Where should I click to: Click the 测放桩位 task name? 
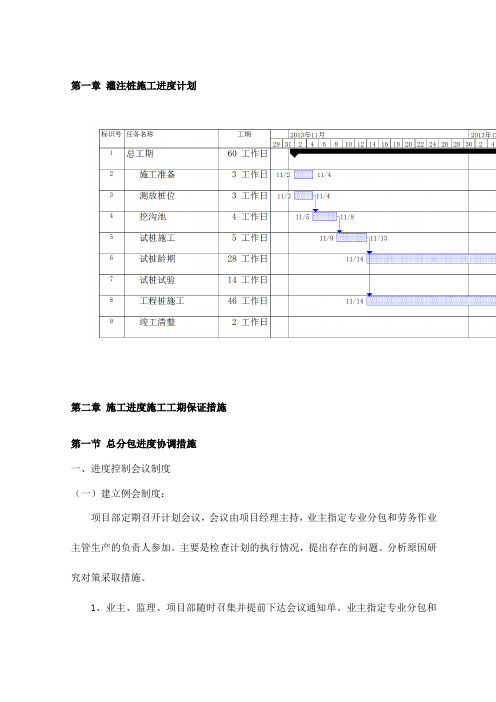tap(157, 196)
